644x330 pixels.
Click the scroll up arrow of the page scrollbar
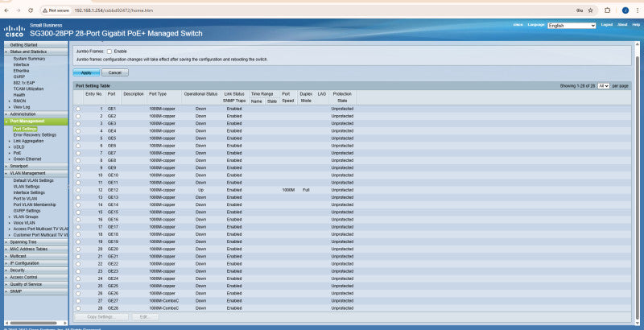[x=638, y=44]
